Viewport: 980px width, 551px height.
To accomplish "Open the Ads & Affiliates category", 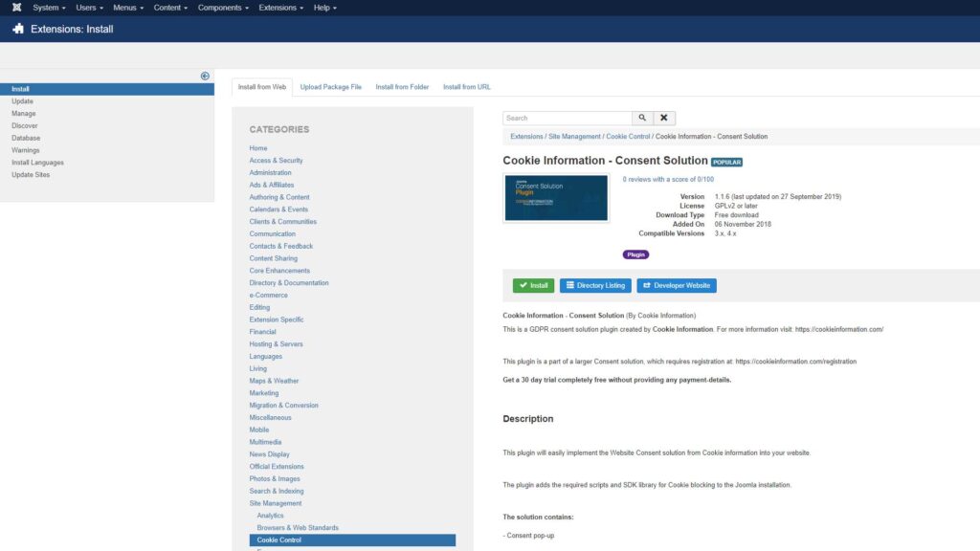I will tap(271, 185).
